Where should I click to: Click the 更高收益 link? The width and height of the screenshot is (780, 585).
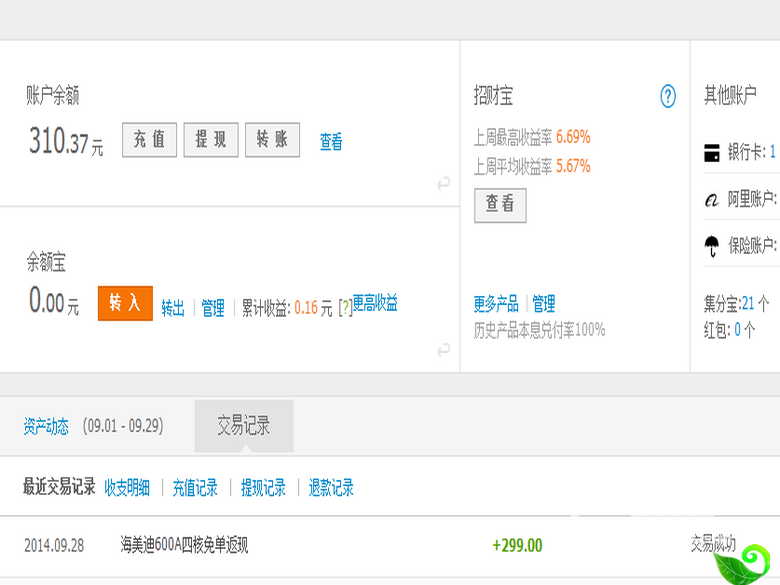tap(375, 302)
